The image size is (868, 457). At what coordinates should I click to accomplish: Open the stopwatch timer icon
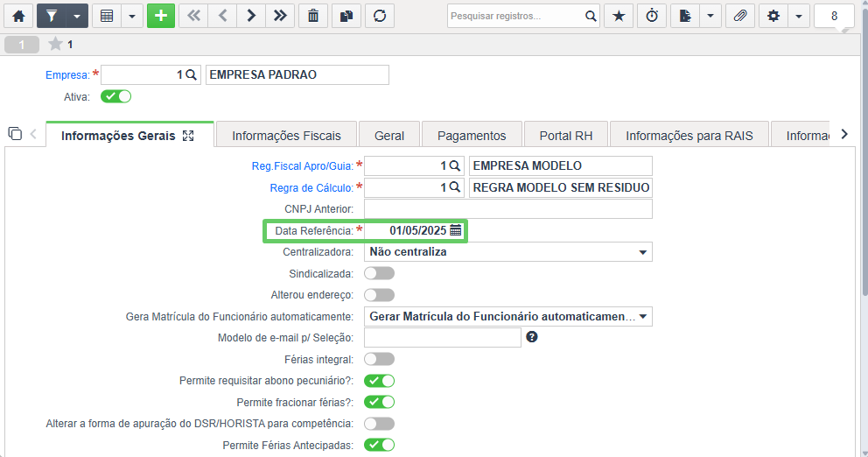coord(652,16)
